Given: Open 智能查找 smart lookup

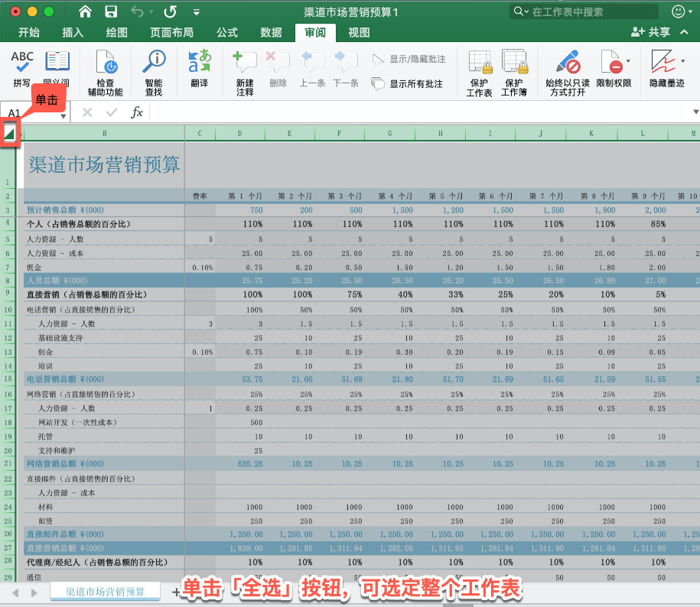Looking at the screenshot, I should [x=154, y=73].
